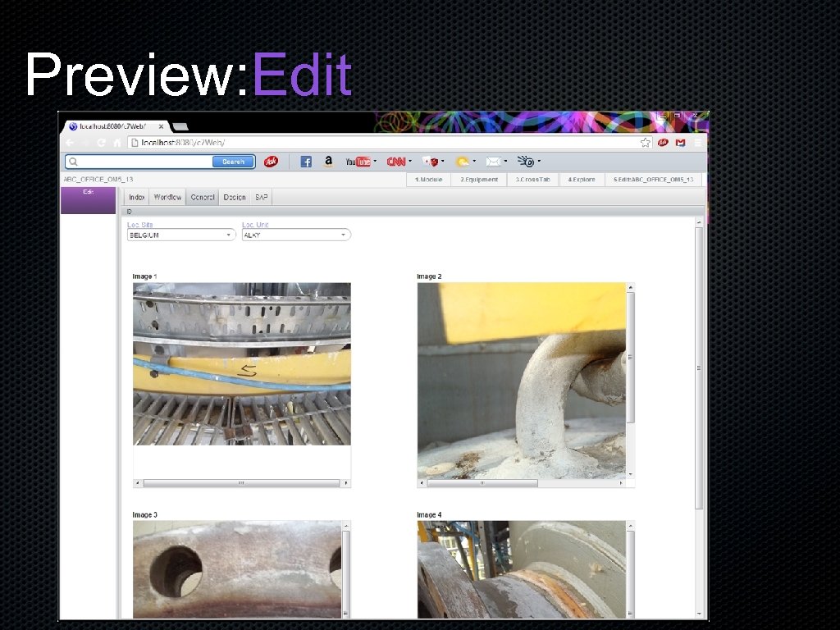This screenshot has width=840, height=630.
Task: Click the purple Edit sidebar button
Action: [x=89, y=200]
